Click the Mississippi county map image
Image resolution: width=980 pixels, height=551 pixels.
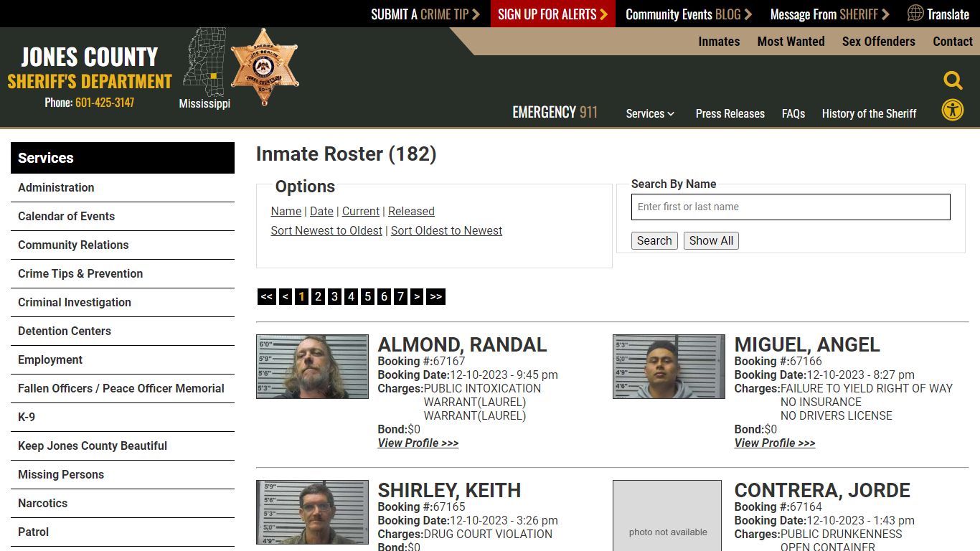tap(204, 62)
